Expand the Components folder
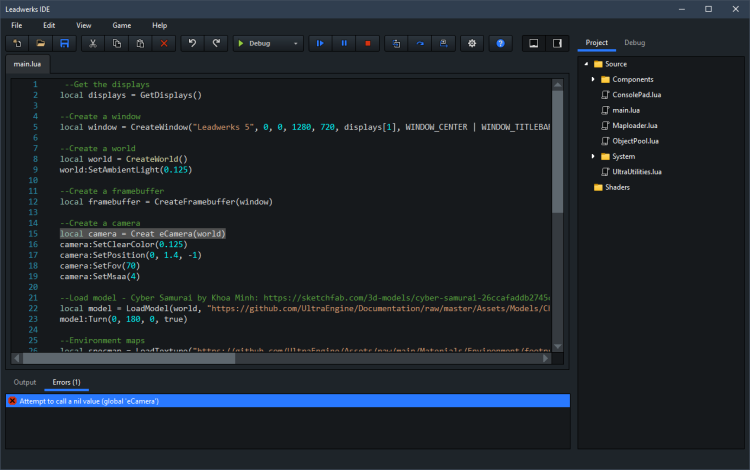Image resolution: width=750 pixels, height=470 pixels. (x=593, y=79)
